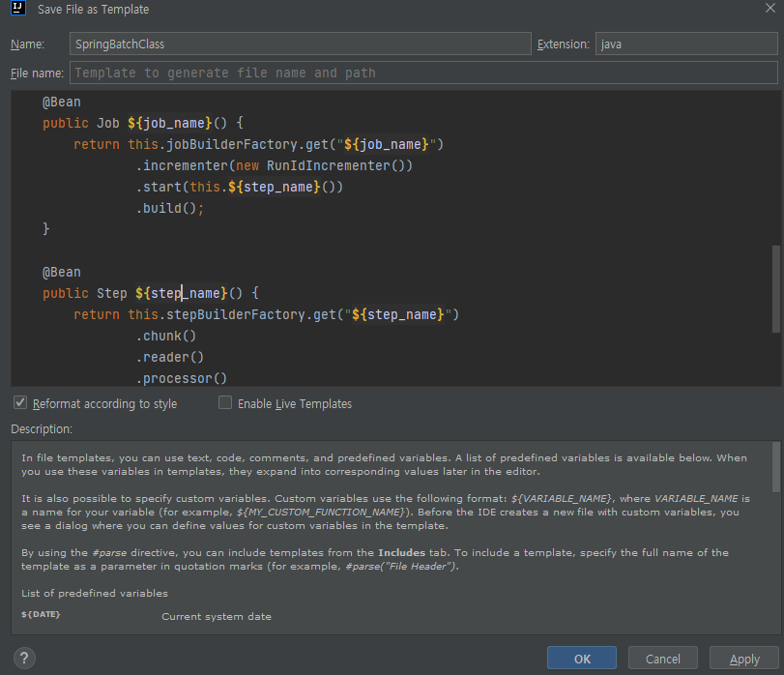784x675 pixels.
Task: Click the Save File as Template title
Action: pyautogui.click(x=94, y=9)
